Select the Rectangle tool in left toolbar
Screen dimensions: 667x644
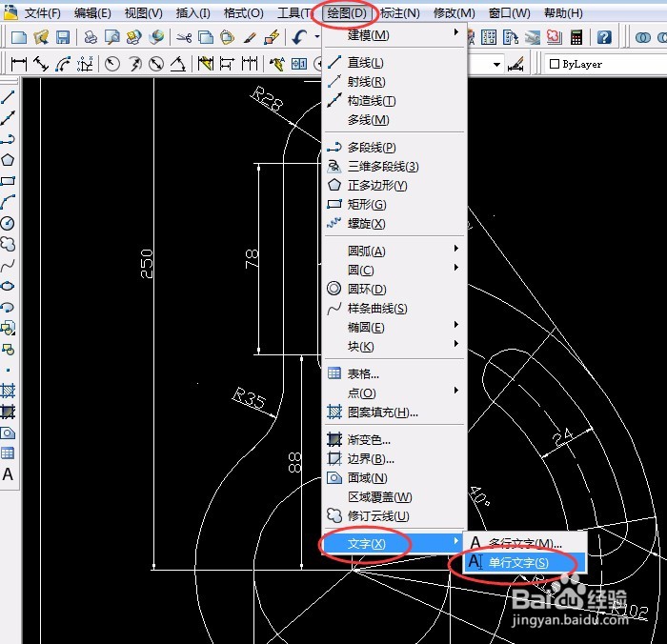click(x=8, y=181)
